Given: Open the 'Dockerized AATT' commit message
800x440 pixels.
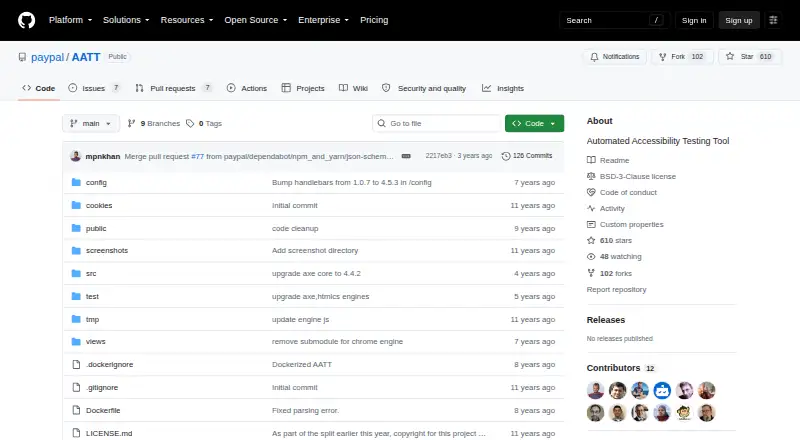Looking at the screenshot, I should tap(302, 364).
